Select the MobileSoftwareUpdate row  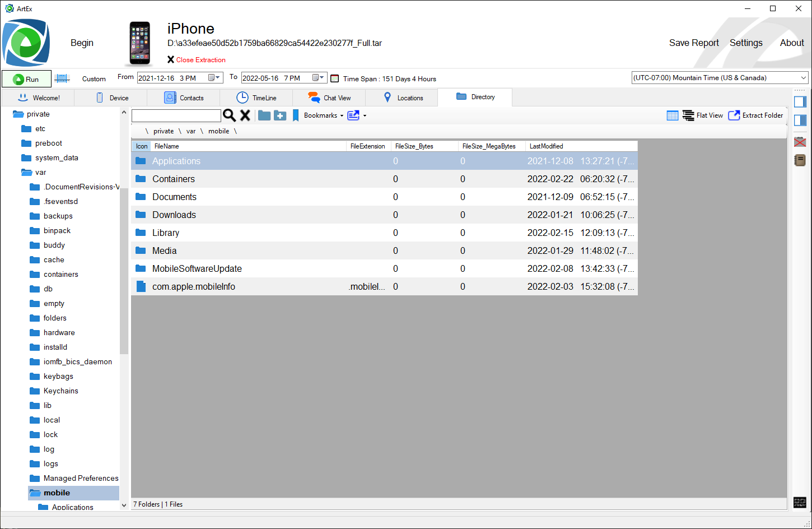pyautogui.click(x=384, y=268)
